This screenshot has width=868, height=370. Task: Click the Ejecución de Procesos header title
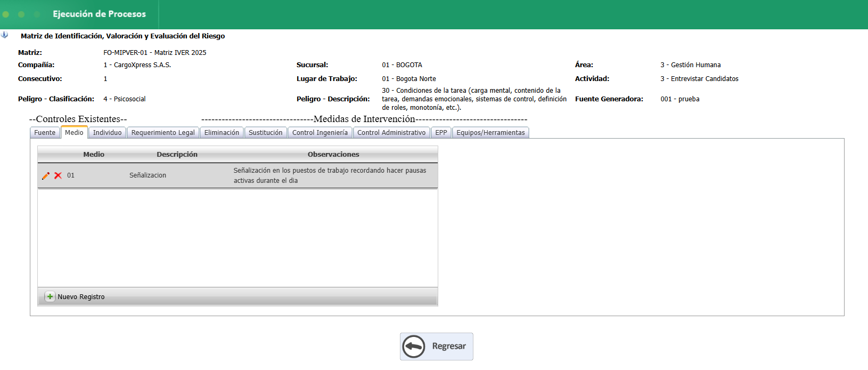99,14
